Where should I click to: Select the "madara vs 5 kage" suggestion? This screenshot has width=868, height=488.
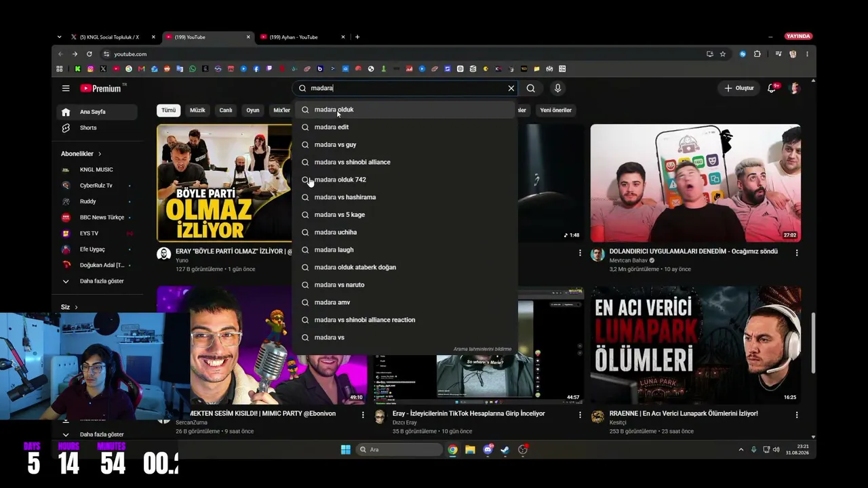pyautogui.click(x=405, y=214)
